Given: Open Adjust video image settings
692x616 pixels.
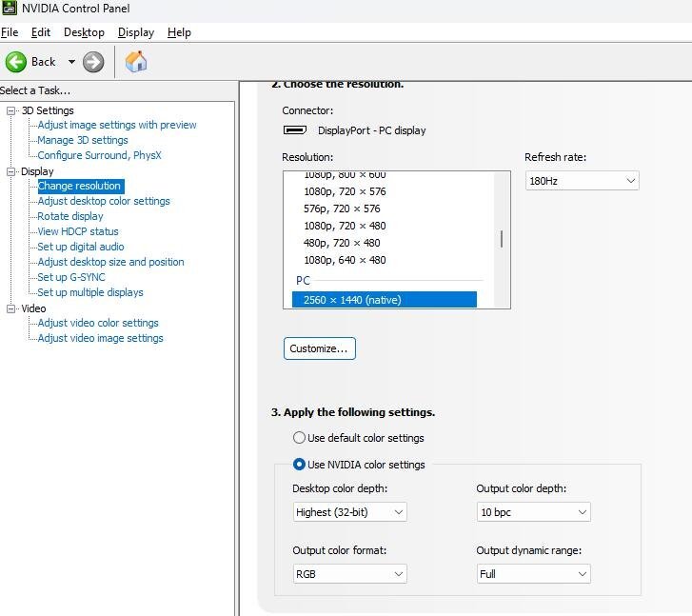Looking at the screenshot, I should (x=100, y=338).
